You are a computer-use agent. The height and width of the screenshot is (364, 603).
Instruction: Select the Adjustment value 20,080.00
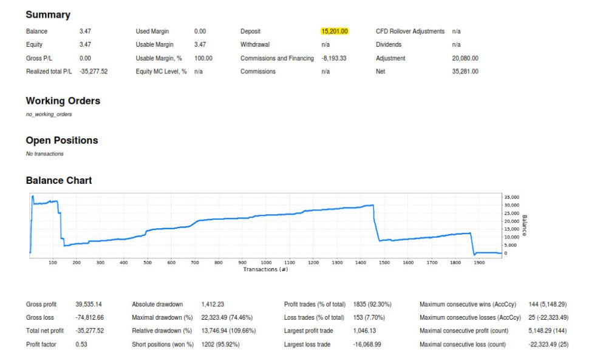(x=465, y=58)
